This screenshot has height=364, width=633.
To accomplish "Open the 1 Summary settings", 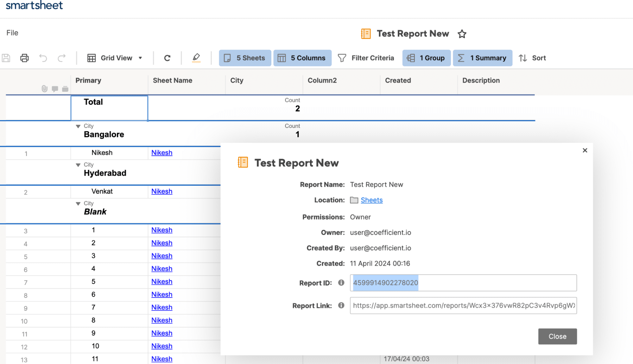I will (x=483, y=58).
